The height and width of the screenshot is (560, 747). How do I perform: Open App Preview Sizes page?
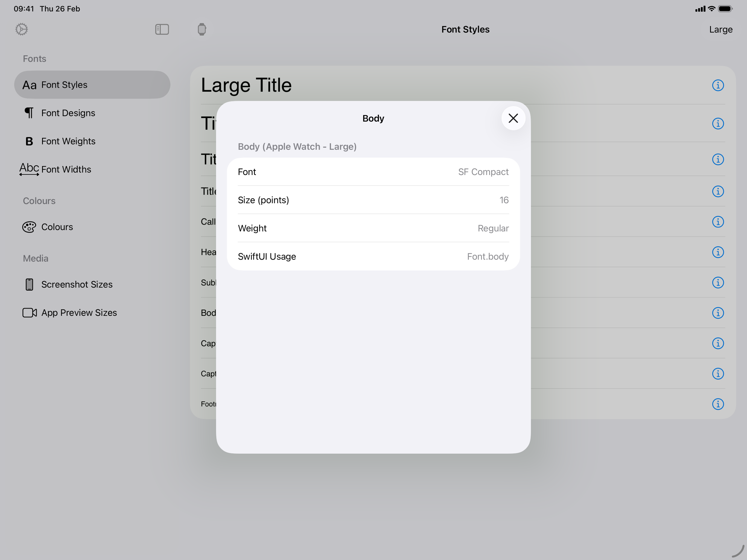[x=79, y=313]
